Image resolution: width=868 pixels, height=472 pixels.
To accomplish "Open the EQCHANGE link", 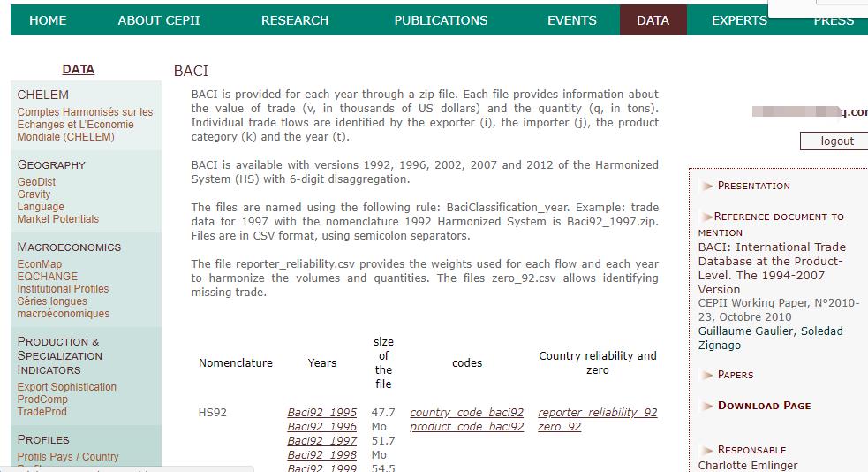I will (x=47, y=276).
